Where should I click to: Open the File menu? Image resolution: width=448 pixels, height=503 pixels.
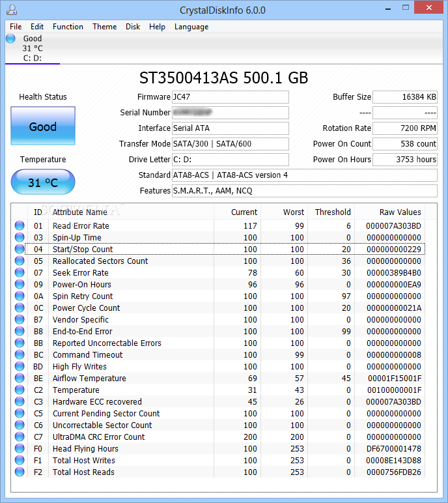16,27
